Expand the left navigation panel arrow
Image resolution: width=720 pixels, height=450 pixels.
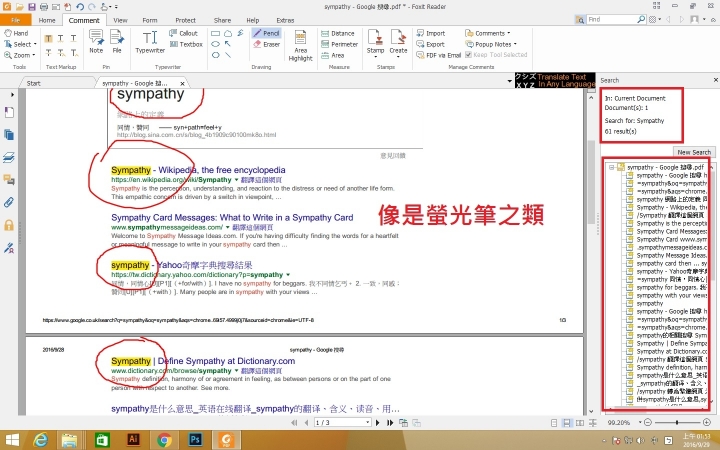click(x=12, y=95)
